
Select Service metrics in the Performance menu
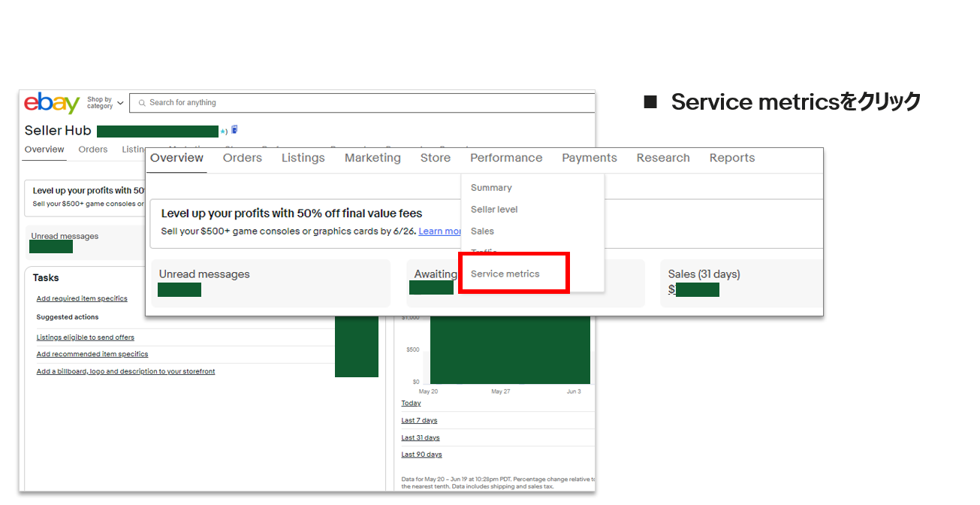tap(505, 274)
